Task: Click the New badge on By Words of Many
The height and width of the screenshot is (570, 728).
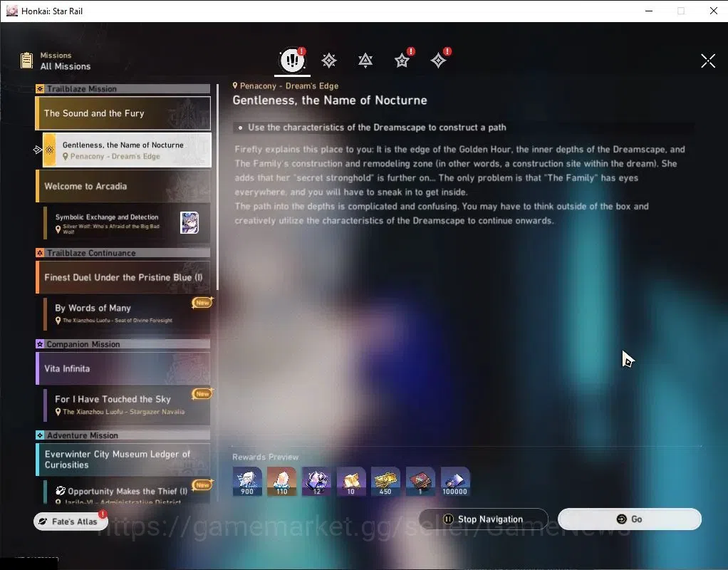Action: [x=202, y=302]
